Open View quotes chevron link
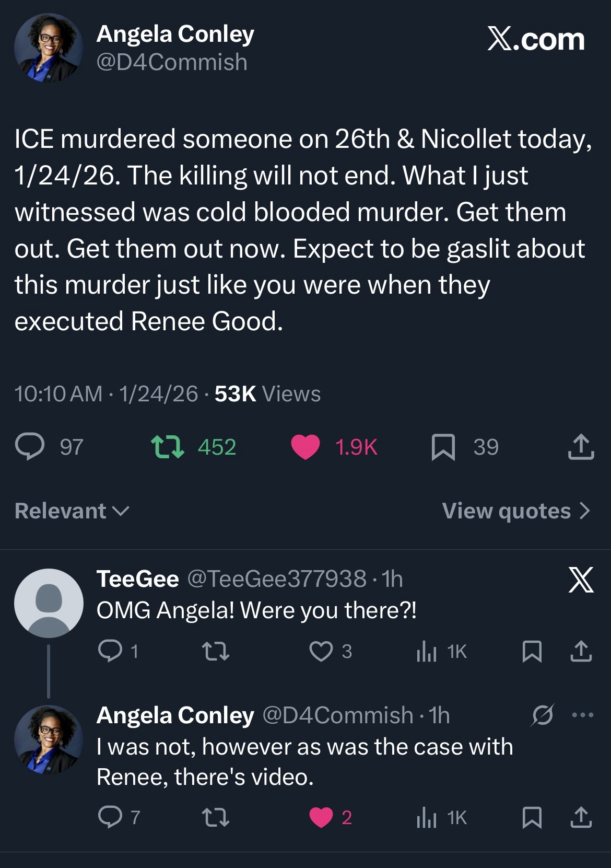The image size is (611, 868). tap(516, 511)
